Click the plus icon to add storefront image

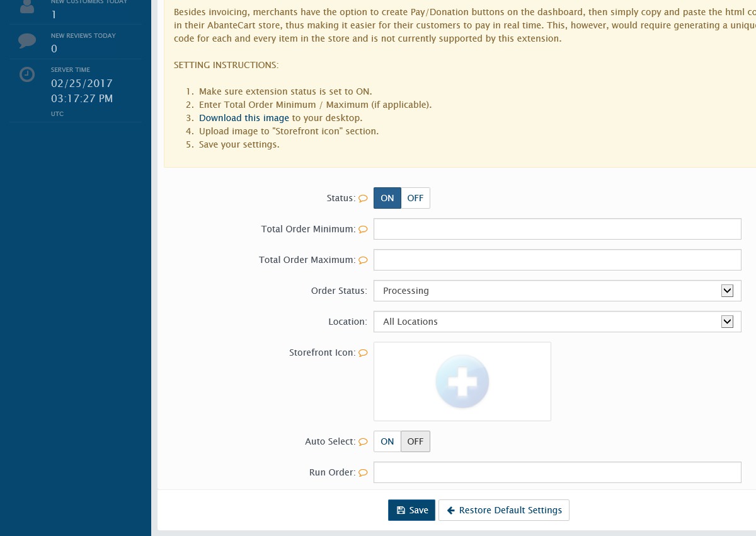[x=462, y=382]
